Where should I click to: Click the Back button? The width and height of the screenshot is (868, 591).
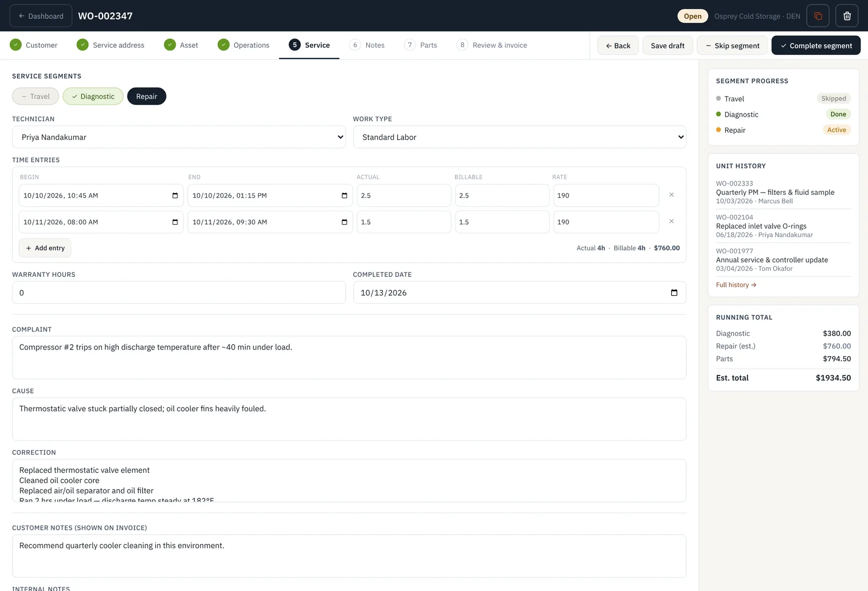618,46
